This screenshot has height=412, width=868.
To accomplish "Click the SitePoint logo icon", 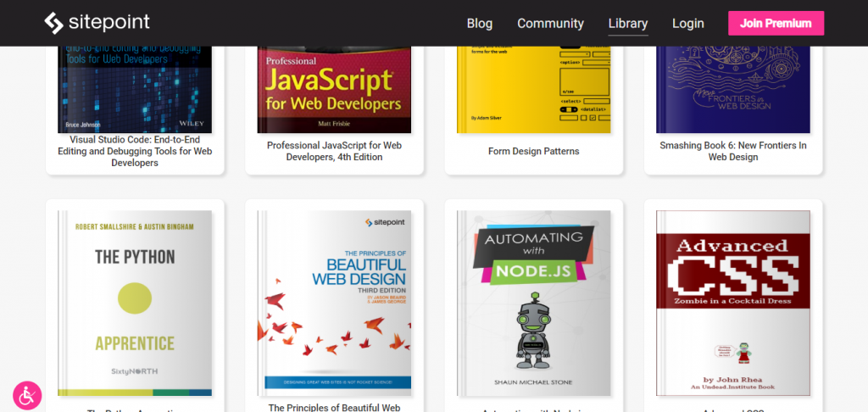I will click(54, 23).
